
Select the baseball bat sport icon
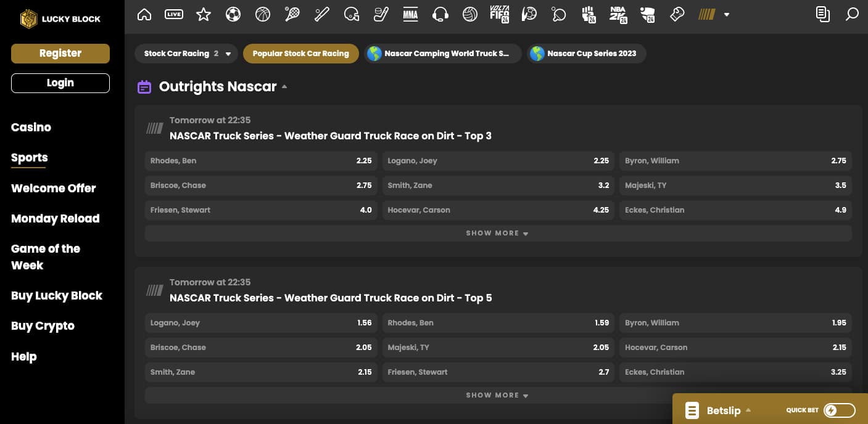click(322, 14)
